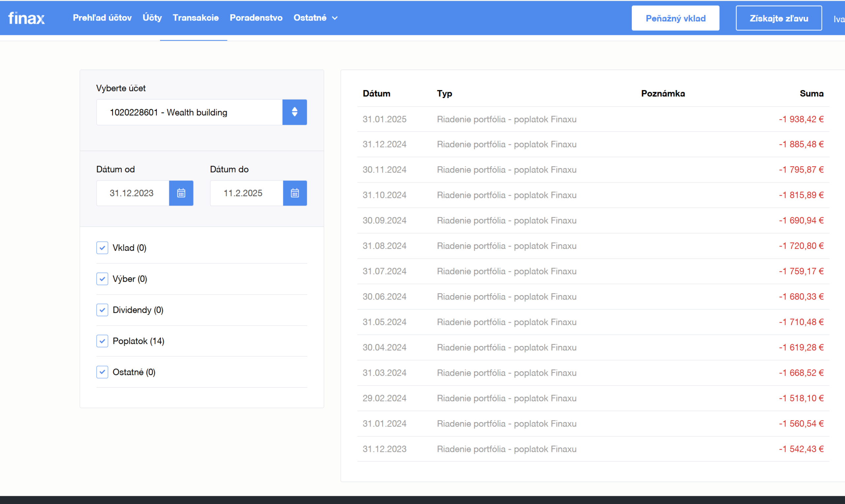Toggle the Ostatné (0) filter checkbox
The height and width of the screenshot is (504, 845).
coord(102,372)
